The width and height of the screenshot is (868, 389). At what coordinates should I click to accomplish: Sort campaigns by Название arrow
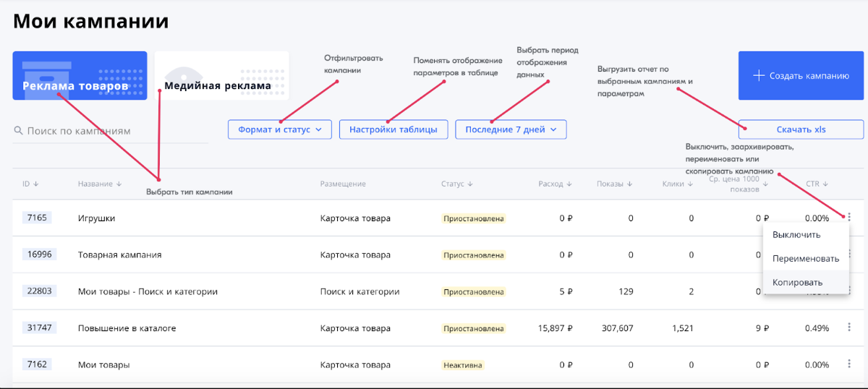[119, 184]
